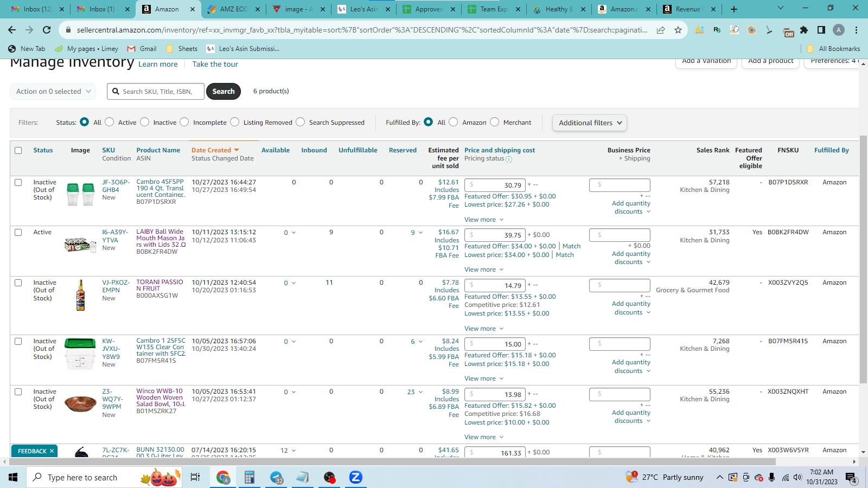This screenshot has height=488, width=868.
Task: Click the pricing status info icon
Action: coord(509,159)
